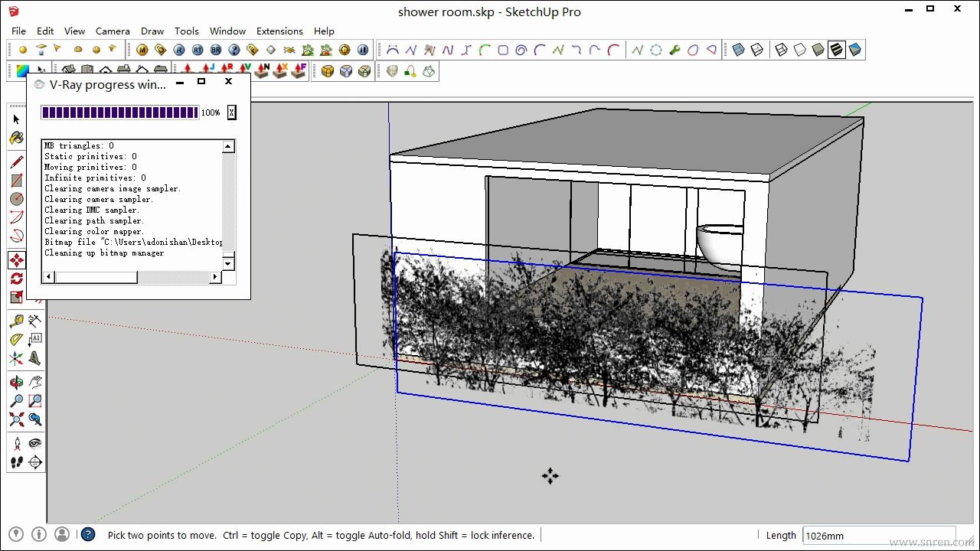Select the spiral curve toolbar icon
The width and height of the screenshot is (980, 551).
(521, 50)
